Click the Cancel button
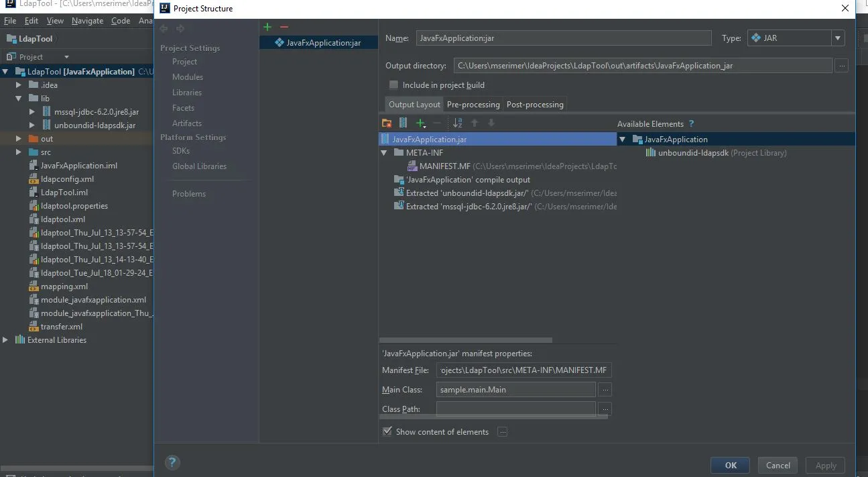 point(778,465)
